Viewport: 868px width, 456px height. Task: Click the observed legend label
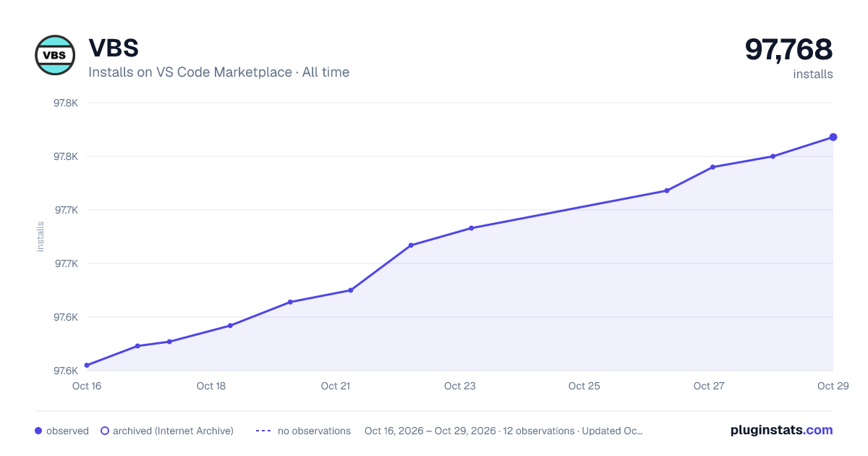point(67,431)
